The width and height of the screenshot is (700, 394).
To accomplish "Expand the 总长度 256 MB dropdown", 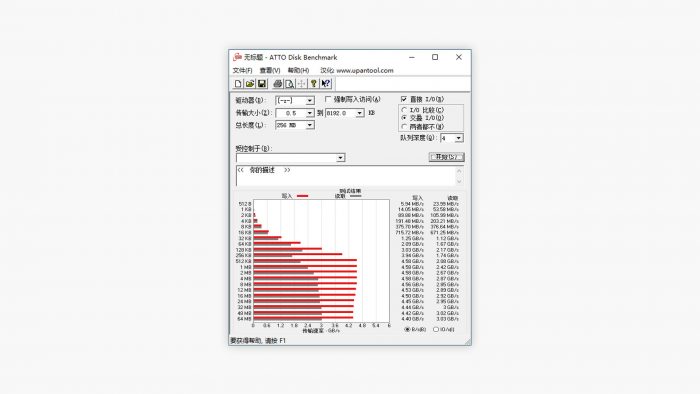I will click(309, 125).
